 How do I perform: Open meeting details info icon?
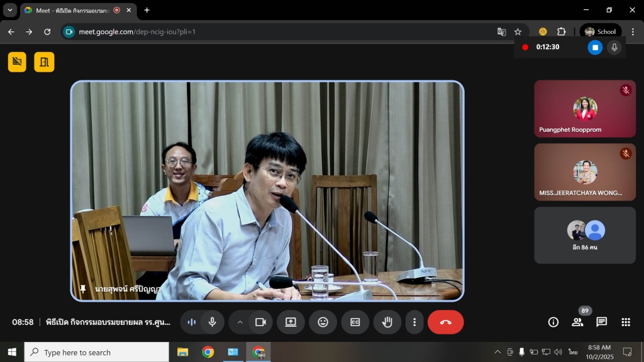click(x=553, y=322)
